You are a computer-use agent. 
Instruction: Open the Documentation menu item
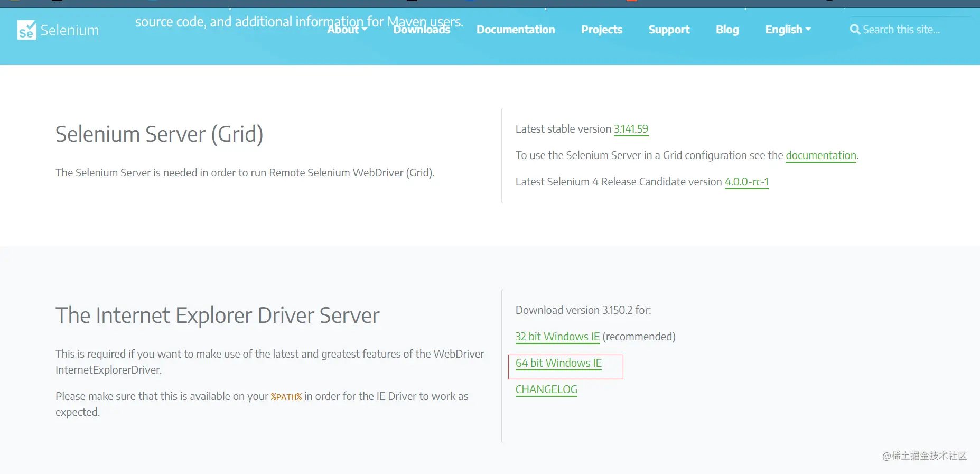(516, 30)
